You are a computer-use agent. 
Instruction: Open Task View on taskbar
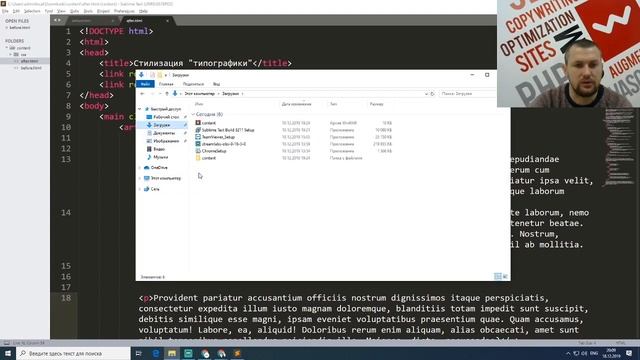pos(138,353)
